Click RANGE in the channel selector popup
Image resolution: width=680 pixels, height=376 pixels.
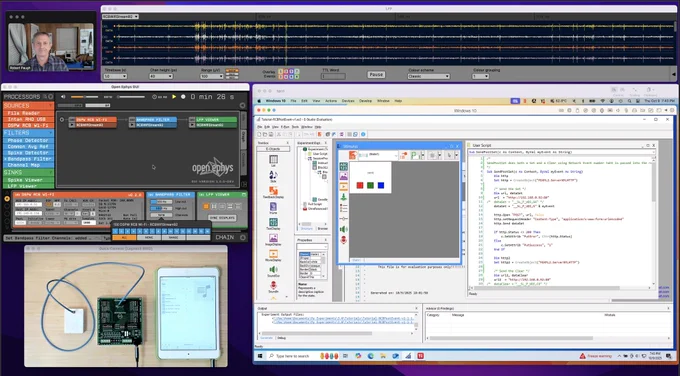(x=173, y=238)
